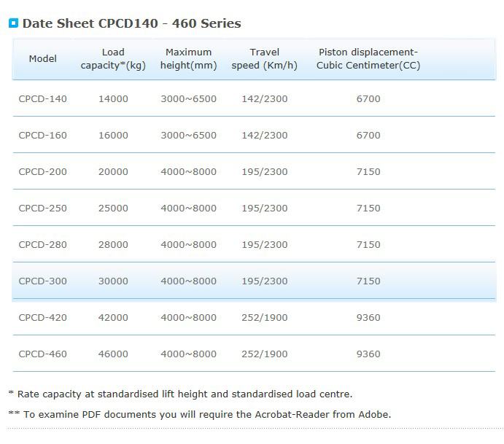The width and height of the screenshot is (504, 444).
Task: Click 7150 displacement in CPCD-250 row
Action: (x=368, y=209)
